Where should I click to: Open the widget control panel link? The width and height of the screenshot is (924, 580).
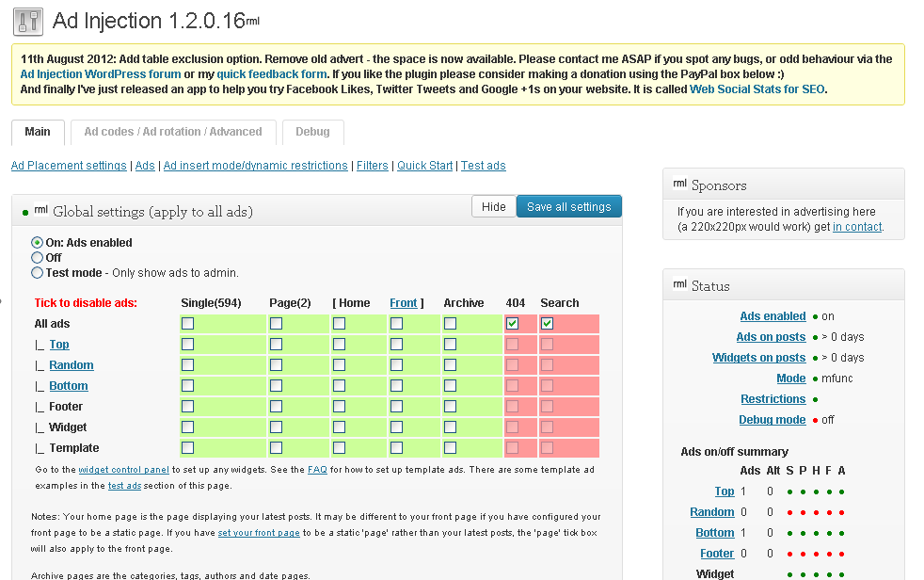123,469
